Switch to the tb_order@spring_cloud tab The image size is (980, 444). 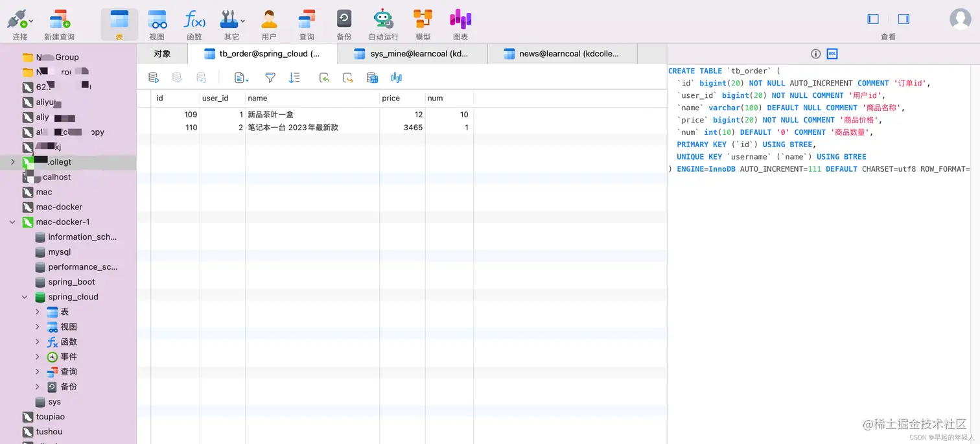262,54
